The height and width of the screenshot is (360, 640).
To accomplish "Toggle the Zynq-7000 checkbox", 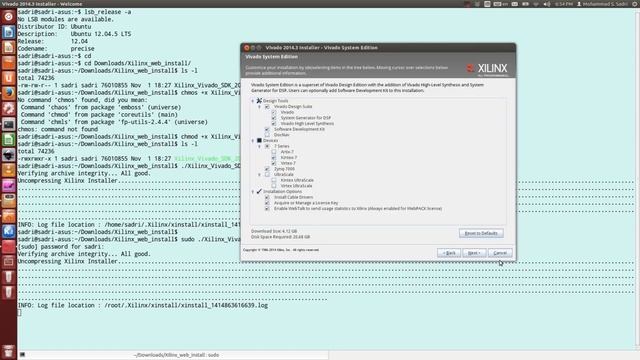I will [267, 169].
